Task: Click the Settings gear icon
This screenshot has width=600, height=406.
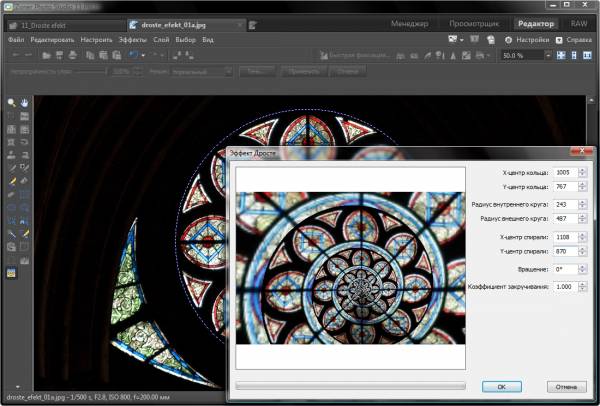Action: (x=508, y=39)
